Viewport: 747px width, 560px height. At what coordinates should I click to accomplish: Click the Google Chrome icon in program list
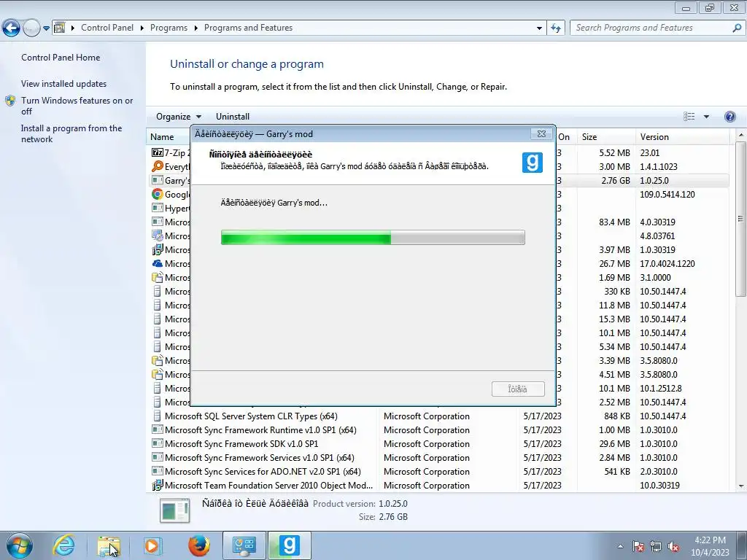(x=158, y=194)
